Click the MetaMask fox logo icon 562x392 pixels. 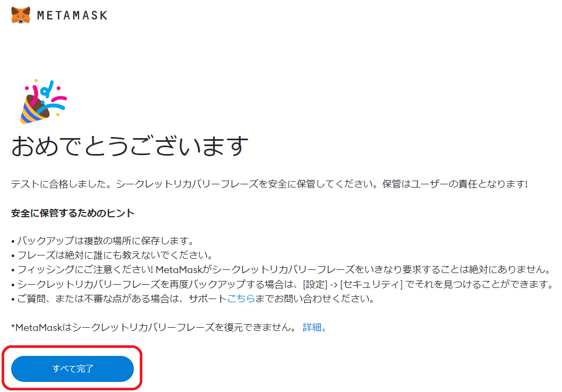pos(21,15)
